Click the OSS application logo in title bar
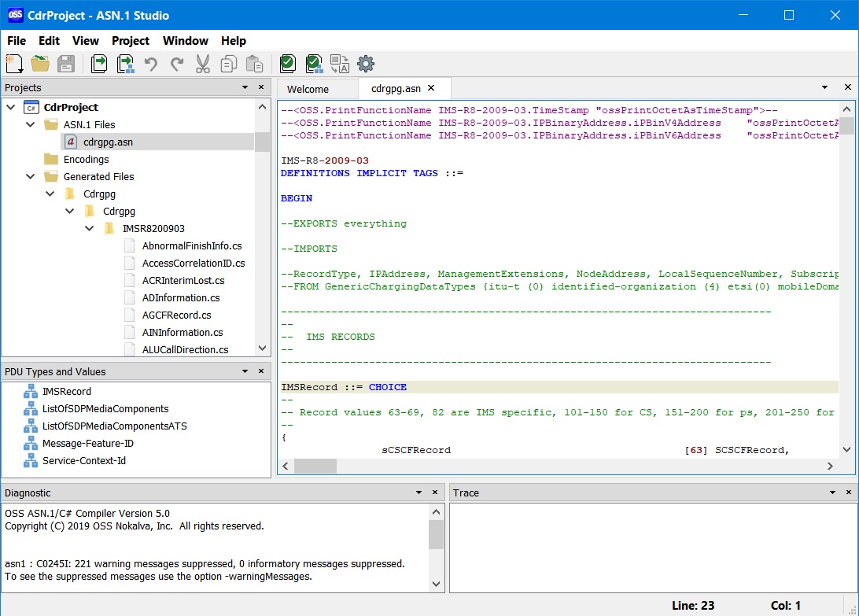 pos(16,15)
